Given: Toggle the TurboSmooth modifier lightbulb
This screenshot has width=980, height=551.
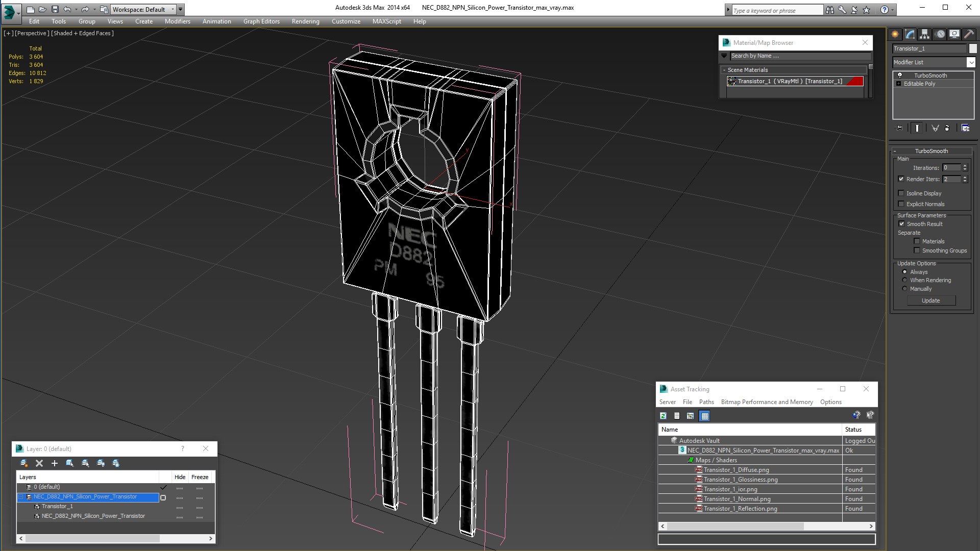Looking at the screenshot, I should pyautogui.click(x=900, y=76).
